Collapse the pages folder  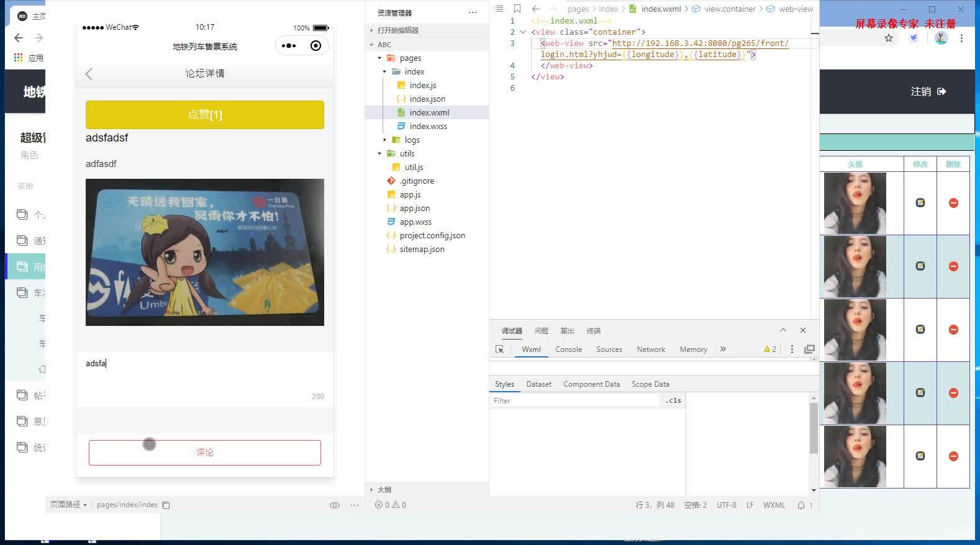pyautogui.click(x=379, y=58)
